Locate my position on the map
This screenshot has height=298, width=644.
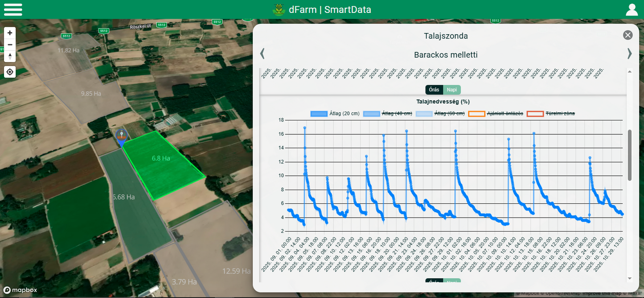(10, 72)
